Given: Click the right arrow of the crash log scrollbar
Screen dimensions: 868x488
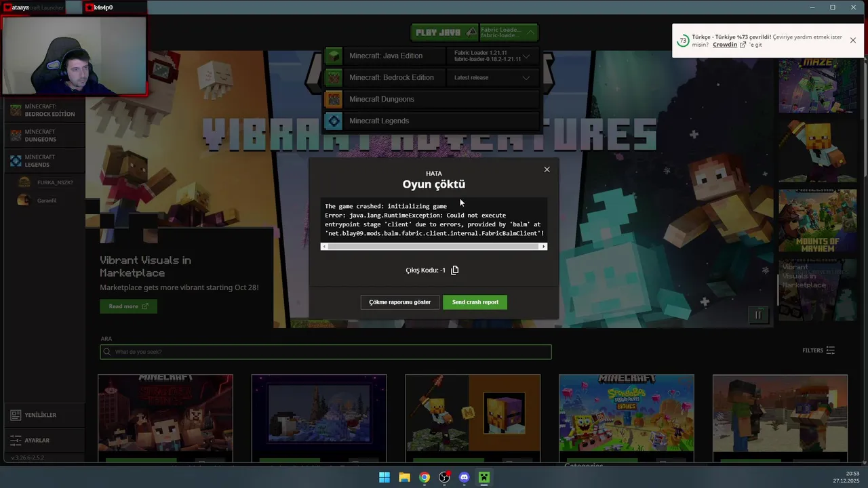Looking at the screenshot, I should pyautogui.click(x=543, y=247).
